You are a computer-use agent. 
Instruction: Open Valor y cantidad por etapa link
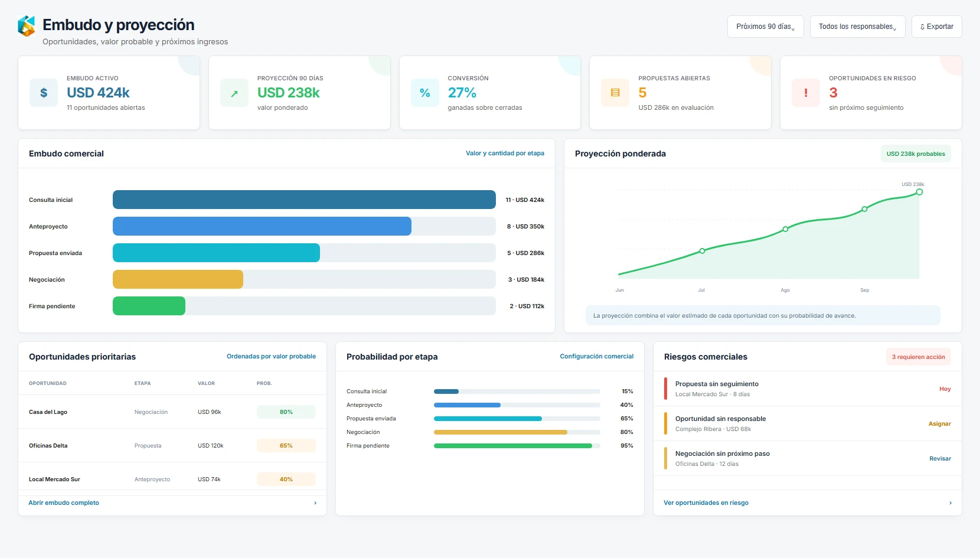point(505,153)
